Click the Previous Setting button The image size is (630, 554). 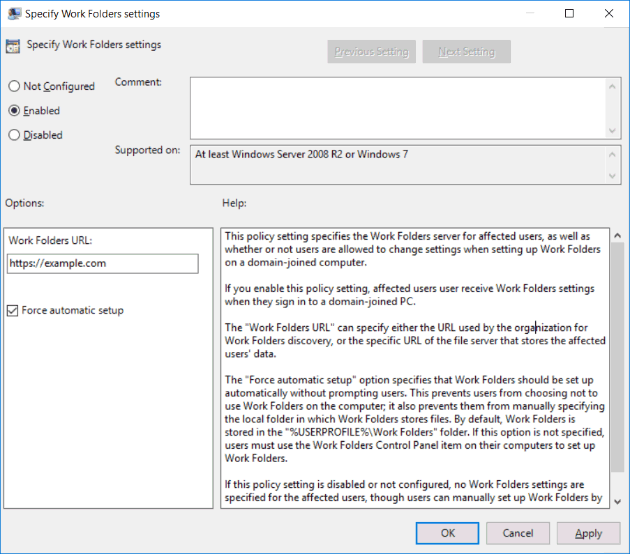click(371, 51)
